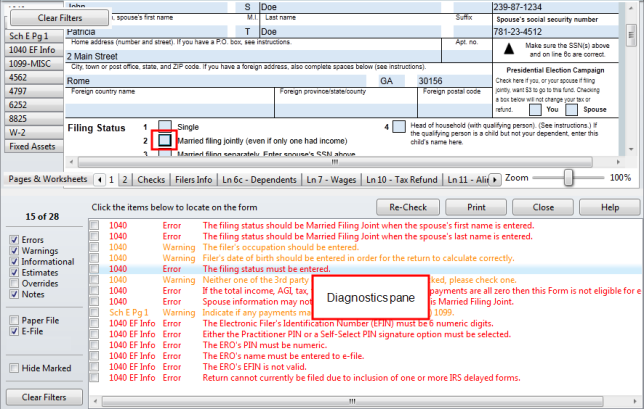
Task: Mark checkbox for spouse's first name error
Action: point(94,225)
